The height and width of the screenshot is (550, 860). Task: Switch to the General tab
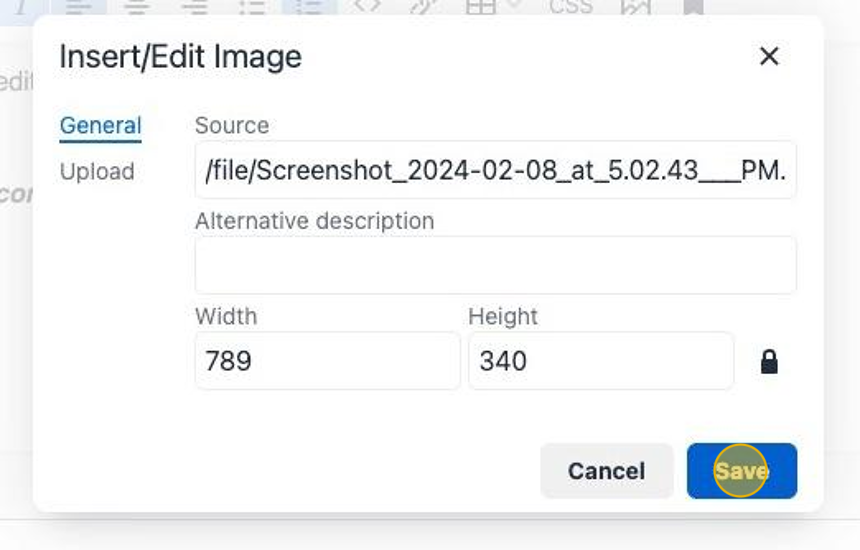pos(100,126)
